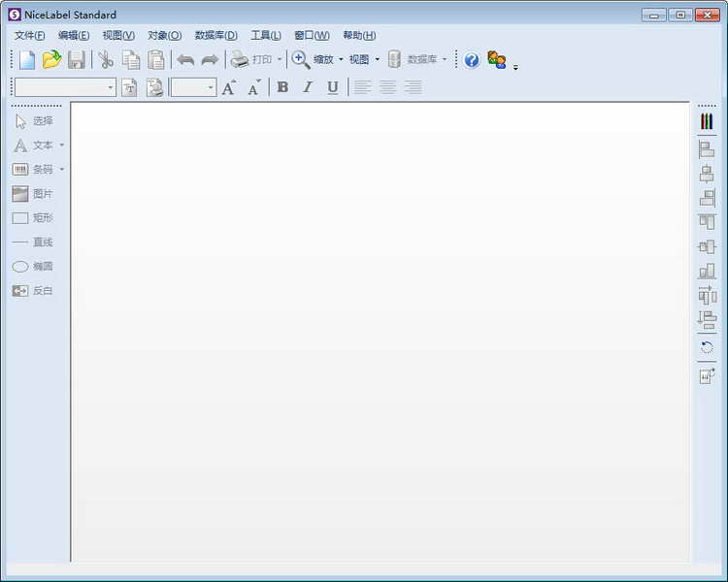Click the font selection icon
Image resolution: width=728 pixels, height=582 pixels.
[x=129, y=87]
